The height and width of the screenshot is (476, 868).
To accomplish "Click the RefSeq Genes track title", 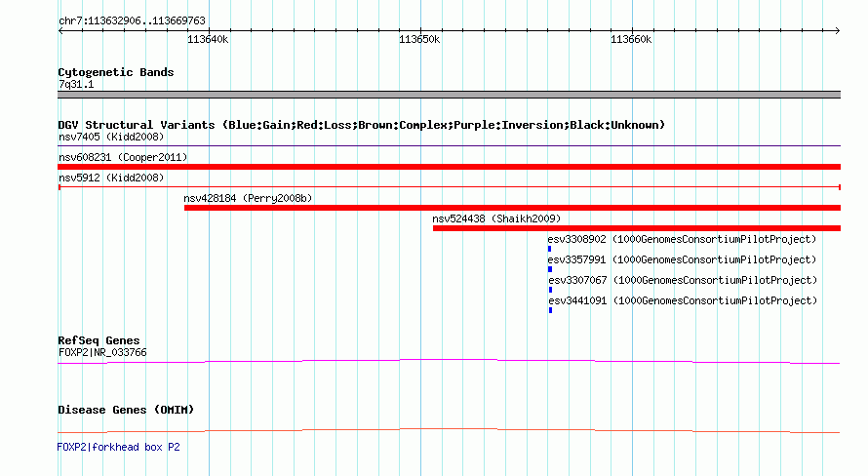I will (99, 340).
